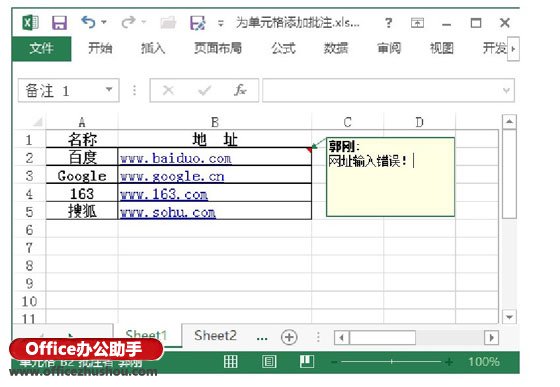Switch to the Sheet2 tab

pos(215,336)
